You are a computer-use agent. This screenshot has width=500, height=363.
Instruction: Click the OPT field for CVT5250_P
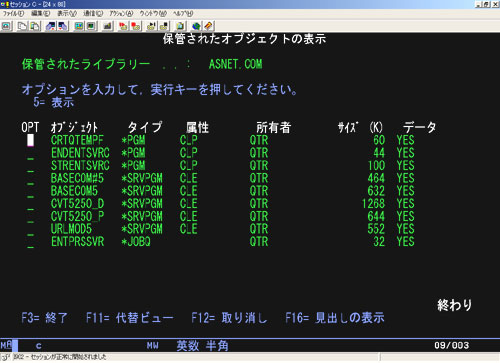30,216
